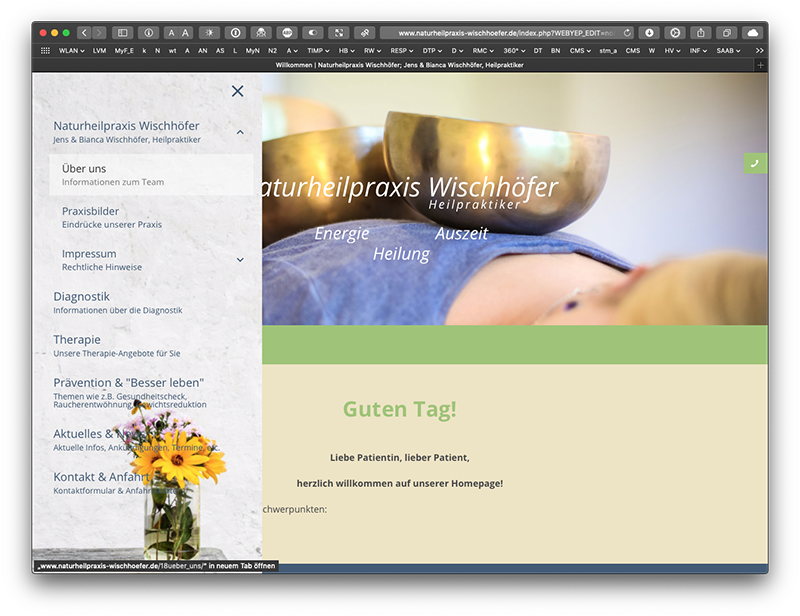The image size is (800, 616).
Task: Open the Safari downloads list
Action: pyautogui.click(x=649, y=33)
